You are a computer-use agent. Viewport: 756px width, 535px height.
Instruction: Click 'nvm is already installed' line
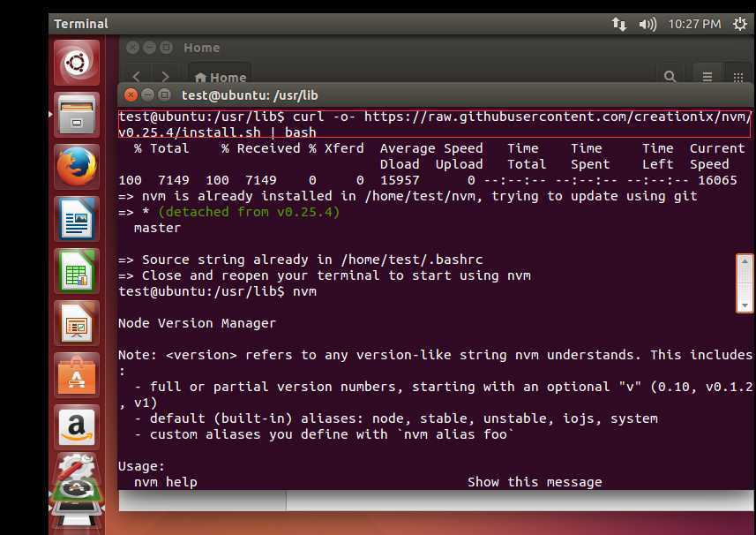[x=408, y=196]
